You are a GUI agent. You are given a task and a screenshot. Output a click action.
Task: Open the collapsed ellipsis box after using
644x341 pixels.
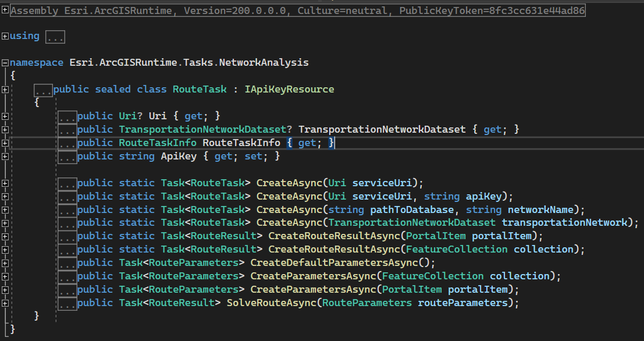(55, 37)
